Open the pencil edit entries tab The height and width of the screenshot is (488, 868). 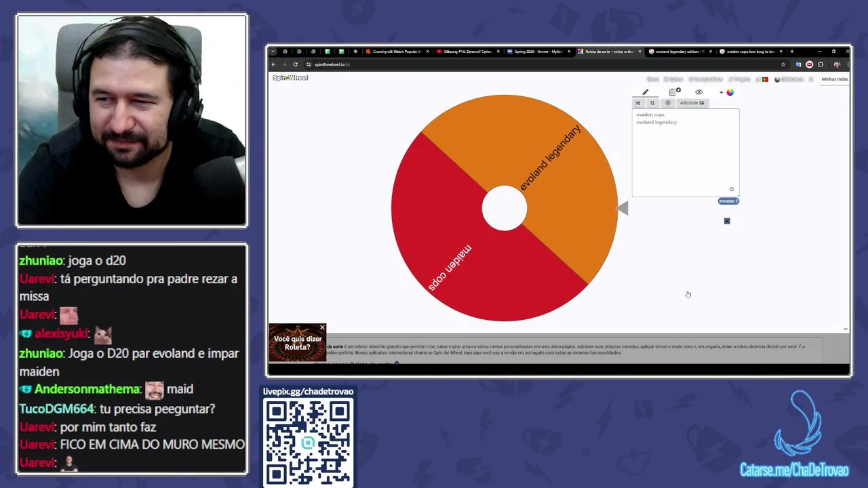coord(645,92)
